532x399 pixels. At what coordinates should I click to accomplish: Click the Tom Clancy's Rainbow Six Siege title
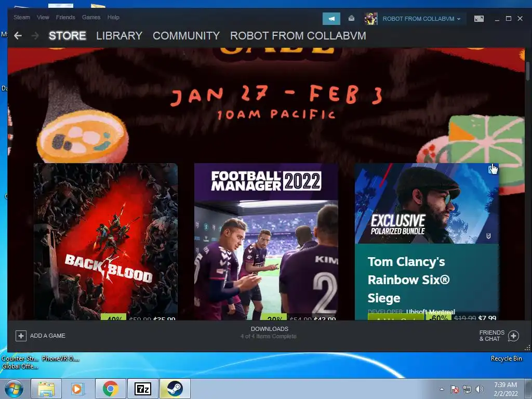pos(408,280)
